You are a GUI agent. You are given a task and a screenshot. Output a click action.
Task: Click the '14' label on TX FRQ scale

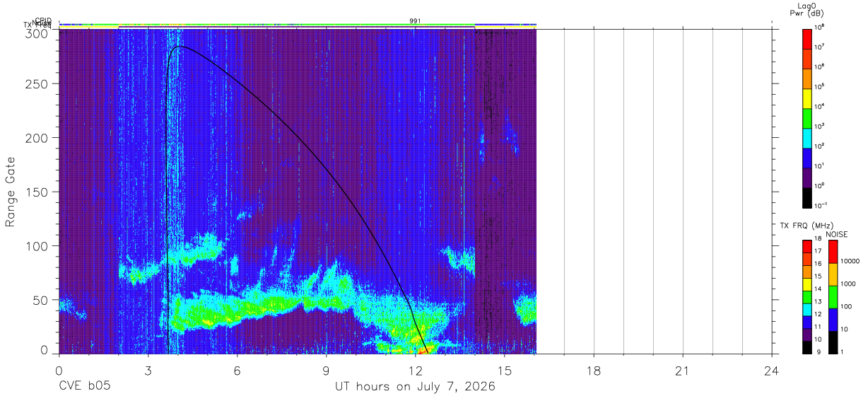[819, 291]
